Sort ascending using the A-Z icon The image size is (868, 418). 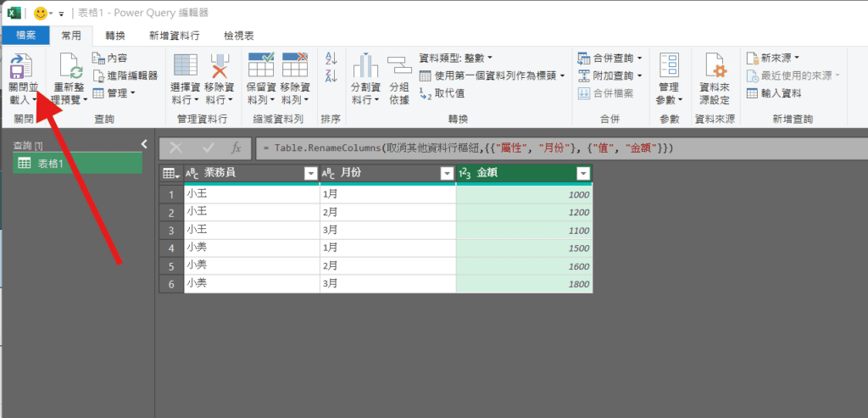coord(331,59)
